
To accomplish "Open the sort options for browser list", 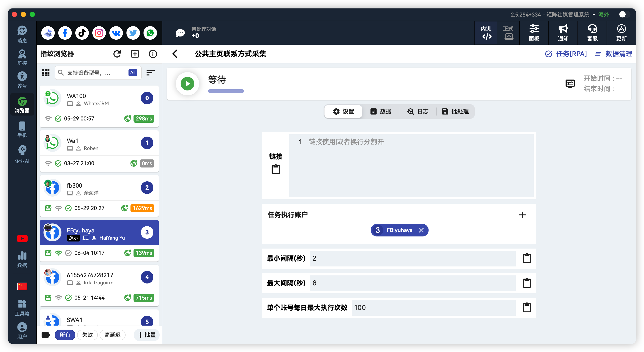I will (x=150, y=73).
